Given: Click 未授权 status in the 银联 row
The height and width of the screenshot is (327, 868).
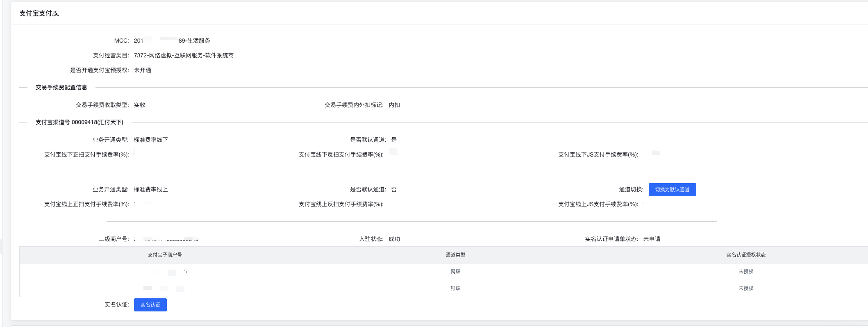Looking at the screenshot, I should coord(746,288).
